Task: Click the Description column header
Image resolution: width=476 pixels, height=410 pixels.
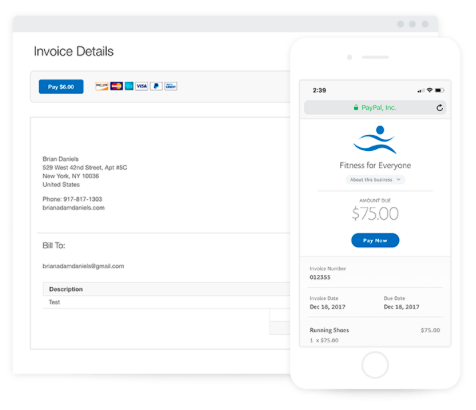Action: pos(66,289)
